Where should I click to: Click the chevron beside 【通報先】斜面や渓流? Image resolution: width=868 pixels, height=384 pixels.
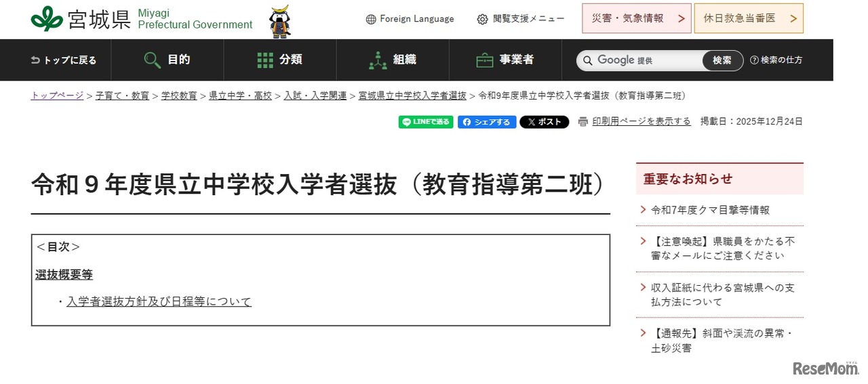pos(643,334)
